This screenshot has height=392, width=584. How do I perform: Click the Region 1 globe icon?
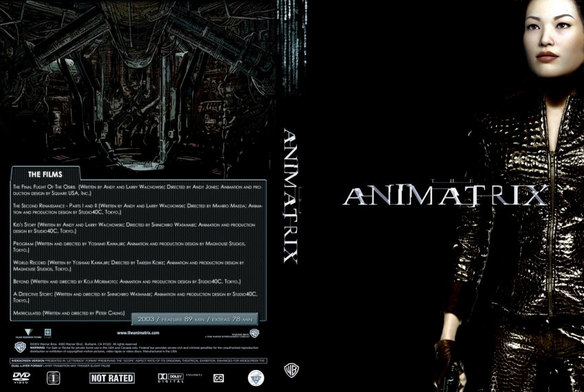54,378
